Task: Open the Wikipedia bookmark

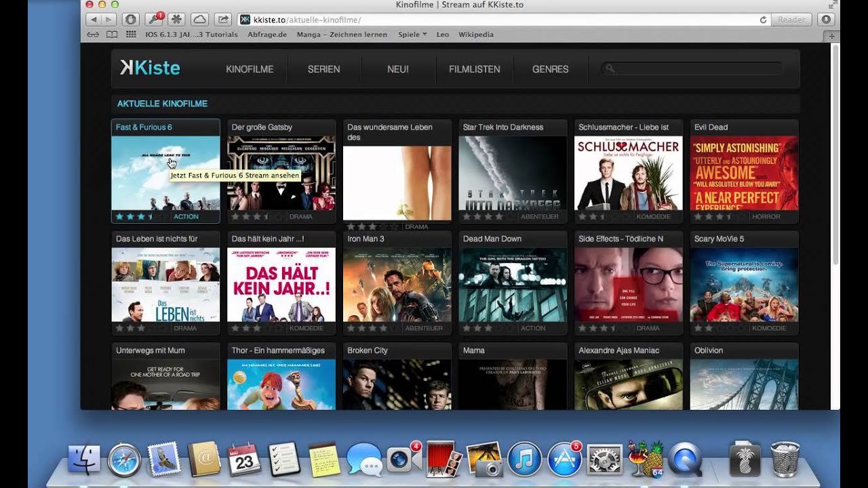Action: tap(476, 35)
